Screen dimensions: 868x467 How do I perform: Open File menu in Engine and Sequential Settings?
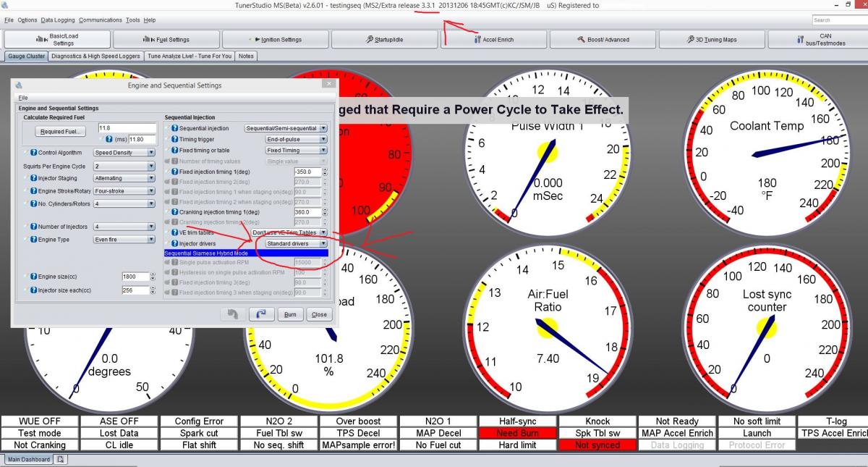(23, 97)
